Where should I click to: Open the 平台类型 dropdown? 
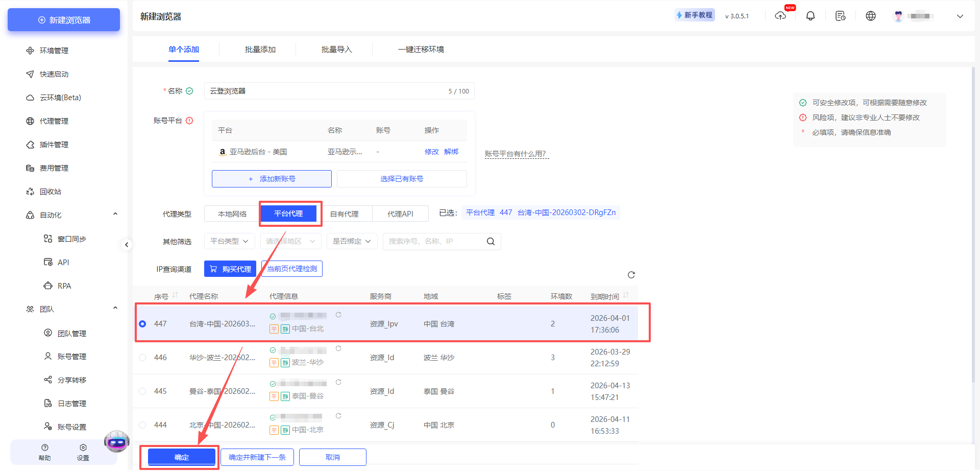229,241
